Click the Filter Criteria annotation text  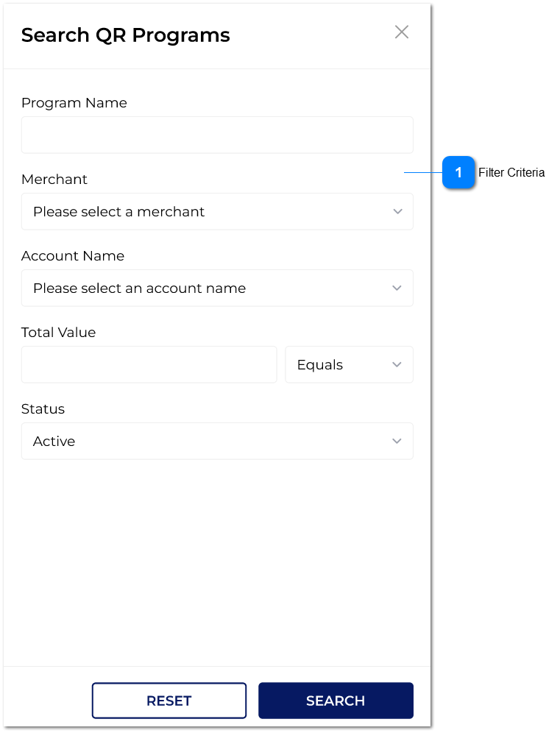pyautogui.click(x=511, y=173)
